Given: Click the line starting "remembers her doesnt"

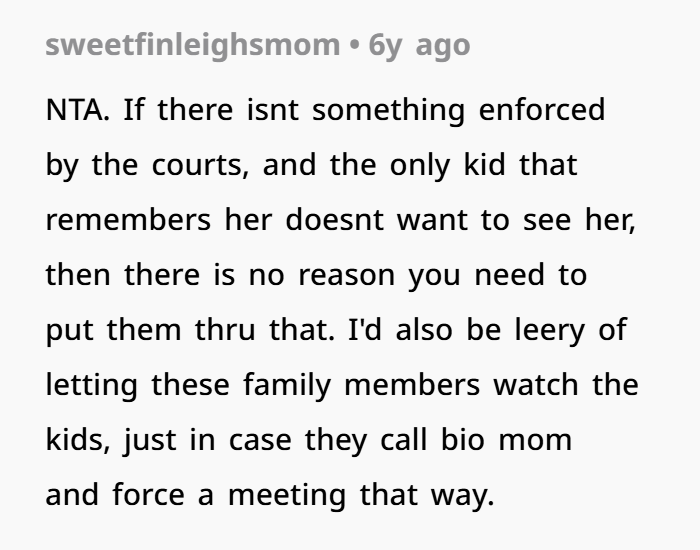Looking at the screenshot, I should click(340, 219).
